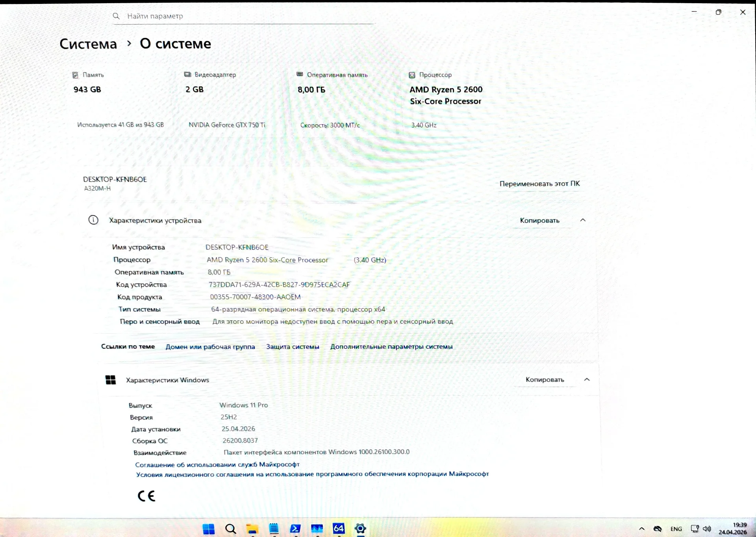The height and width of the screenshot is (537, 756).
Task: Restore down the Settings window
Action: (x=719, y=12)
